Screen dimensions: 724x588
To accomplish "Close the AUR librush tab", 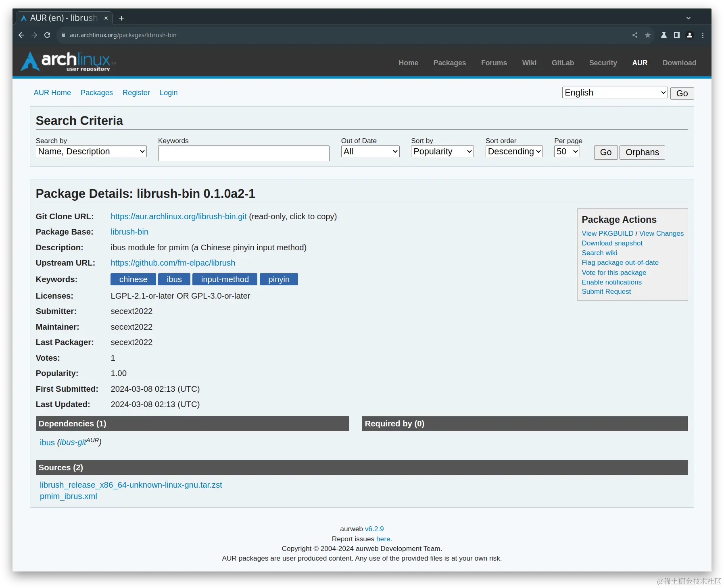I will [106, 18].
